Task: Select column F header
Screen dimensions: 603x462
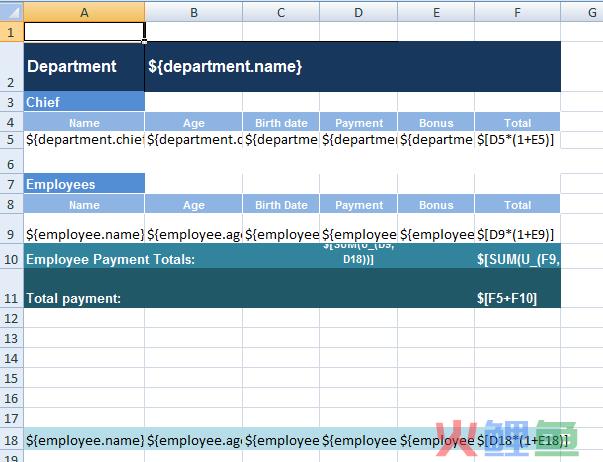Action: (518, 12)
